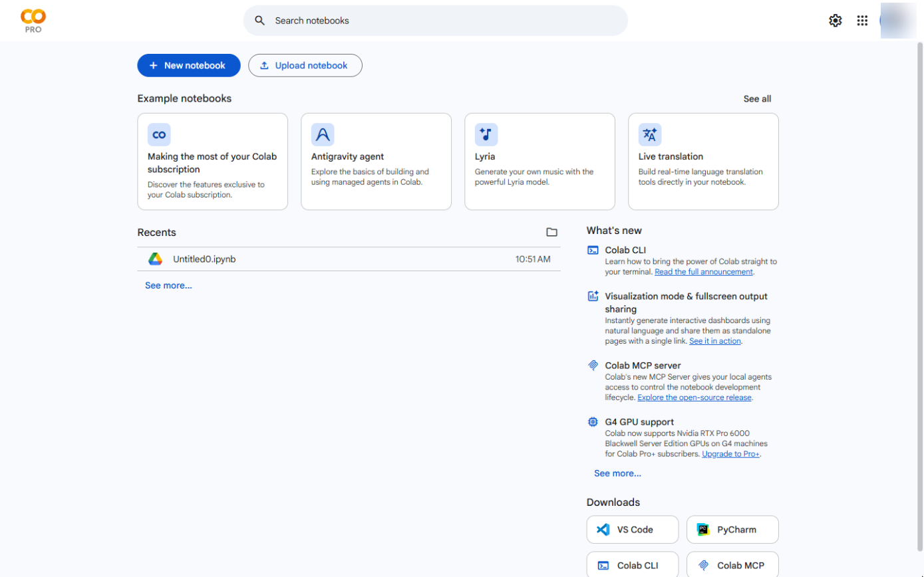
Task: Open the Recents folder icon
Action: coord(551,232)
